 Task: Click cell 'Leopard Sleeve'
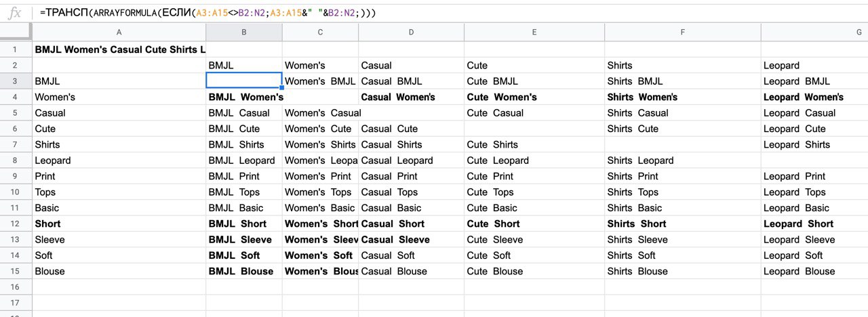[814, 239]
